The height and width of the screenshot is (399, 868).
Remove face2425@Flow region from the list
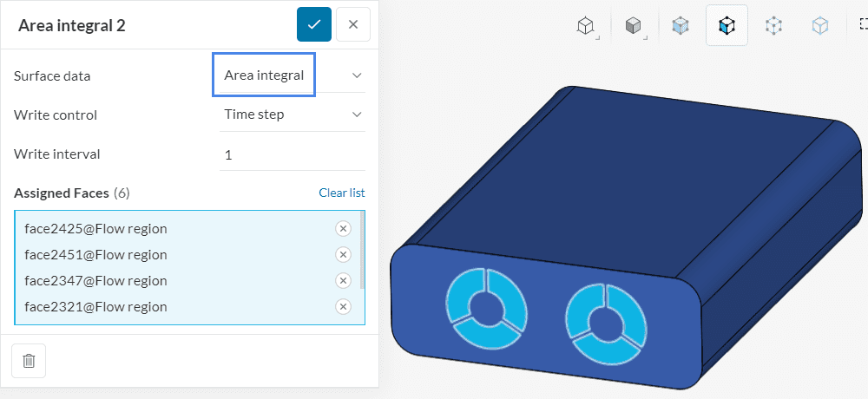point(343,229)
